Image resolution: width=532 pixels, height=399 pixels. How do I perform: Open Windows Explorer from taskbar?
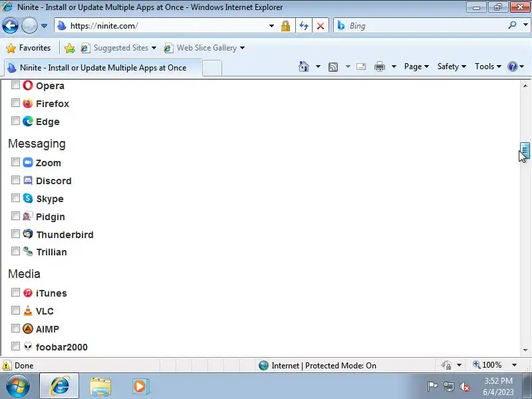tap(100, 386)
